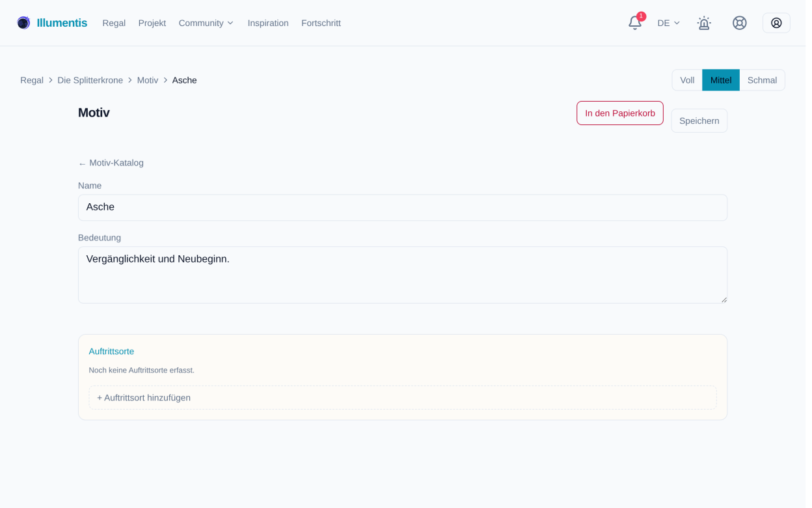Click the Illumentis brand name
The height and width of the screenshot is (508, 812).
coord(62,23)
